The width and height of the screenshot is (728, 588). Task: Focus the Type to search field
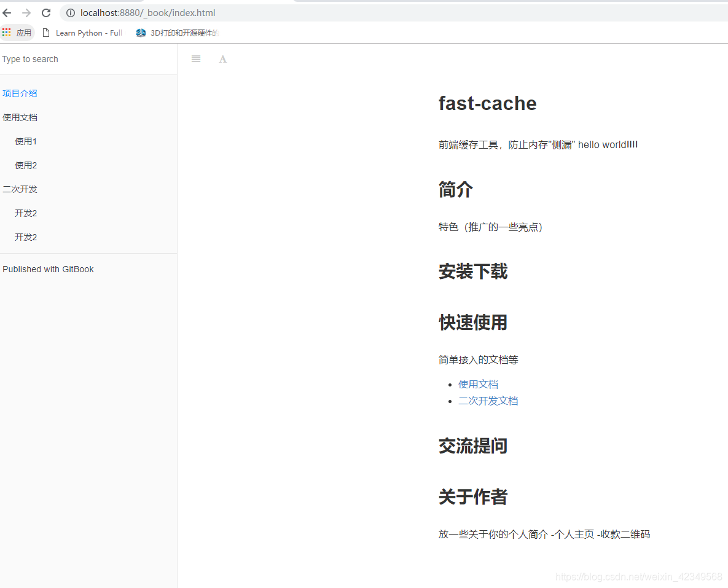coord(88,59)
